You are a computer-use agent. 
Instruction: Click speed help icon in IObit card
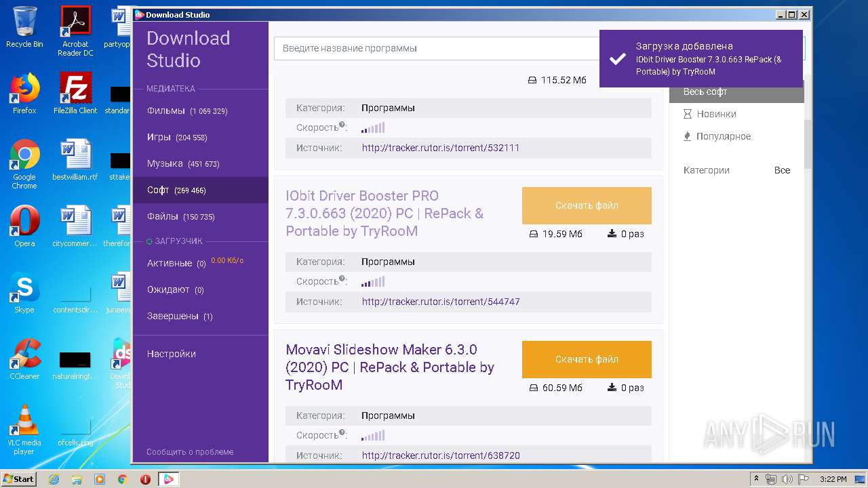pyautogui.click(x=342, y=279)
